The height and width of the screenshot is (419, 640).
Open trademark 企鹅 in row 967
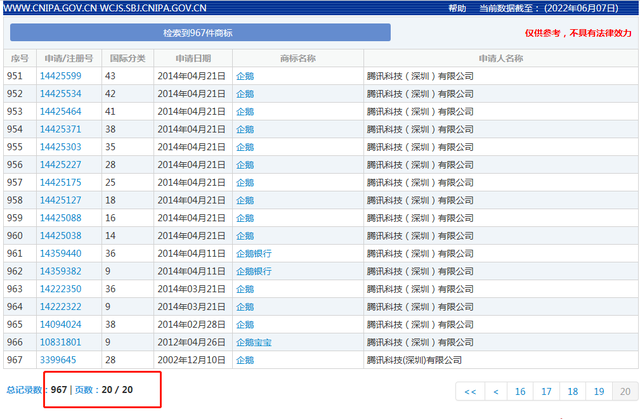click(x=245, y=360)
